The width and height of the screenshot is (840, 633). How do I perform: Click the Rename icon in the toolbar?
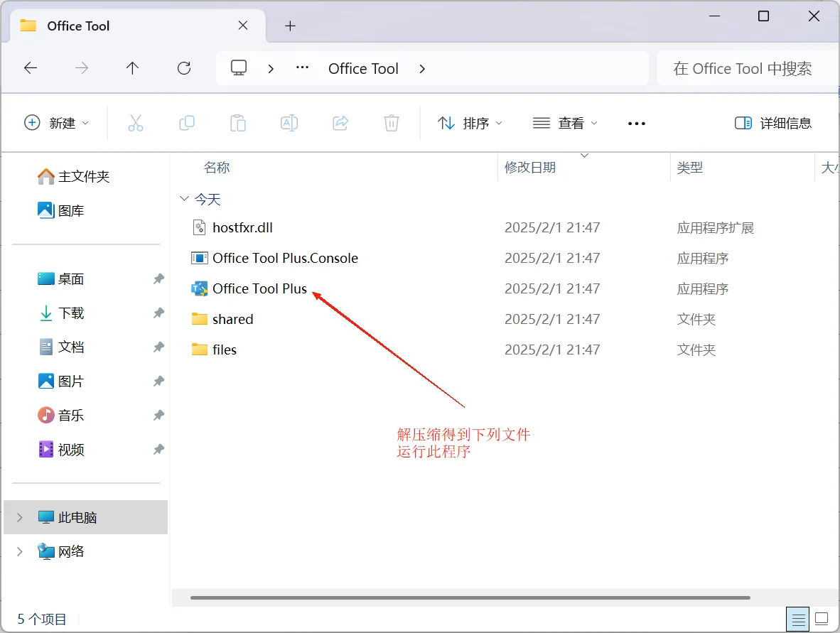click(x=289, y=122)
